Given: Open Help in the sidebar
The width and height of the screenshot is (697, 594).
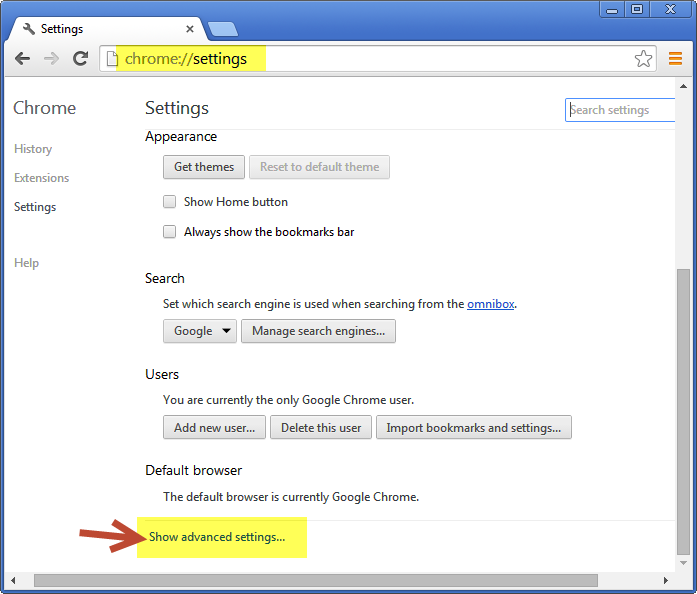Looking at the screenshot, I should (x=26, y=263).
